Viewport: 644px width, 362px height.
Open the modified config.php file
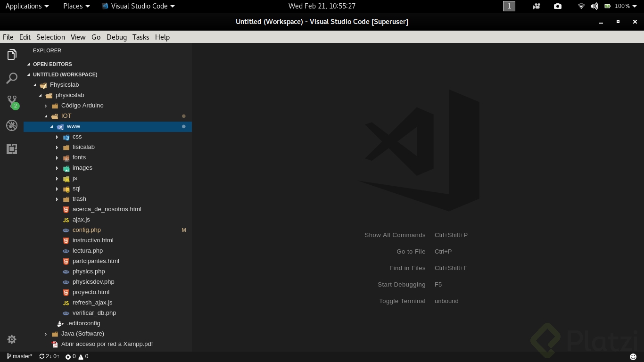tap(107, 230)
